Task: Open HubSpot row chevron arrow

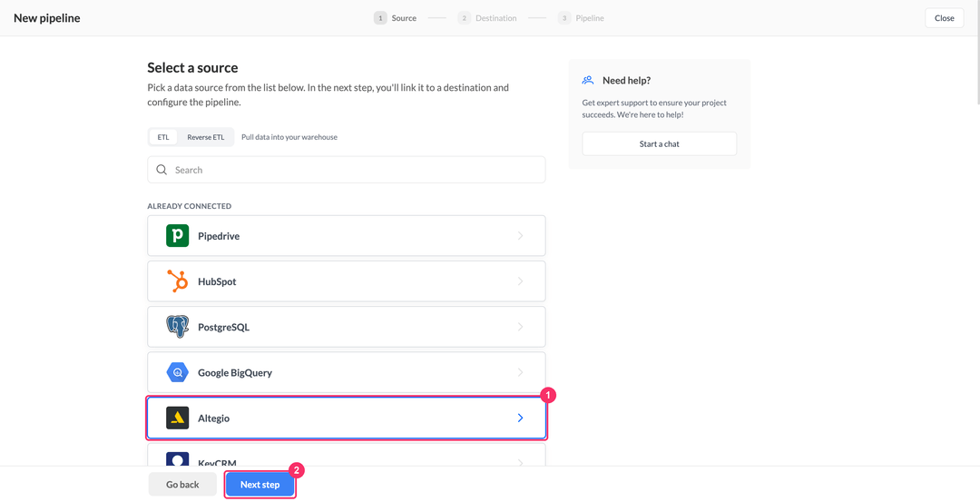Action: point(521,281)
